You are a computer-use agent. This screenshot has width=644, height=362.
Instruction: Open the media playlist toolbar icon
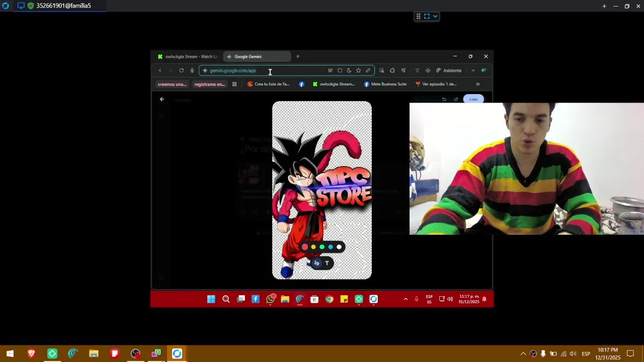pos(403,70)
